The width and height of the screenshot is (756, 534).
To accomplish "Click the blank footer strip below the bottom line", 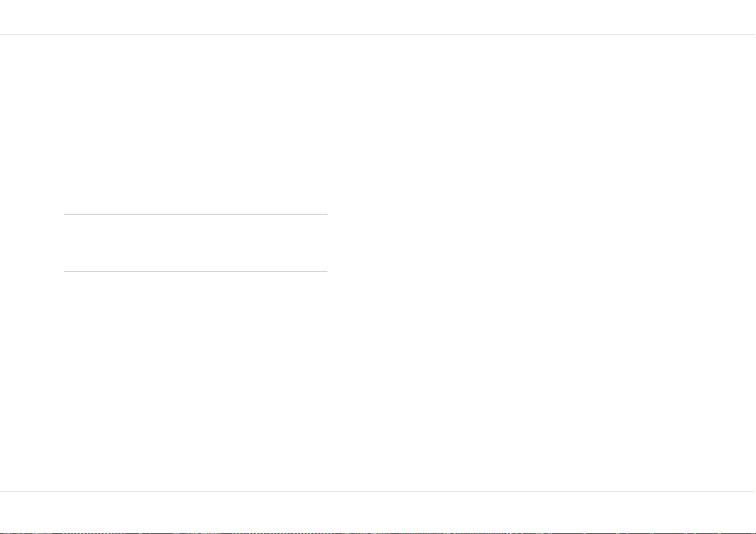I will [x=378, y=512].
